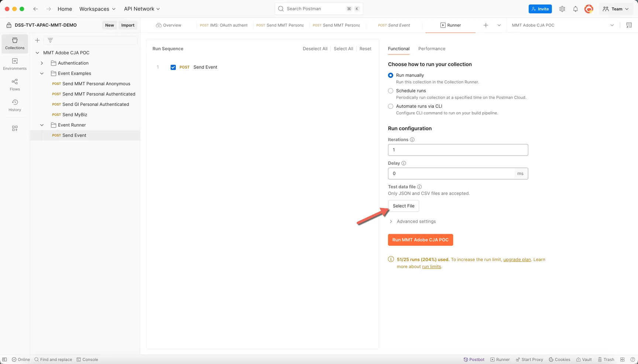
Task: Open Cookies in the status bar
Action: point(559,360)
